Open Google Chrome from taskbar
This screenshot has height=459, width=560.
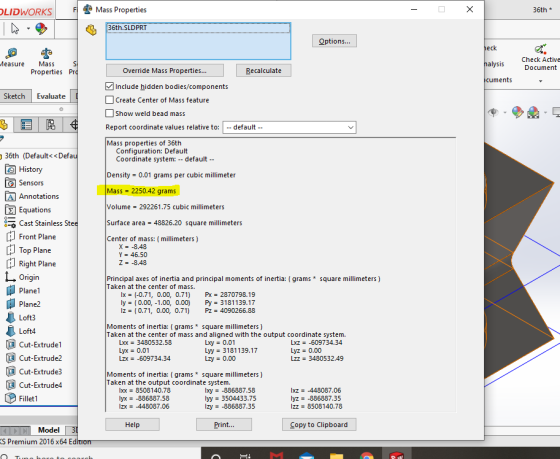[x=367, y=455]
